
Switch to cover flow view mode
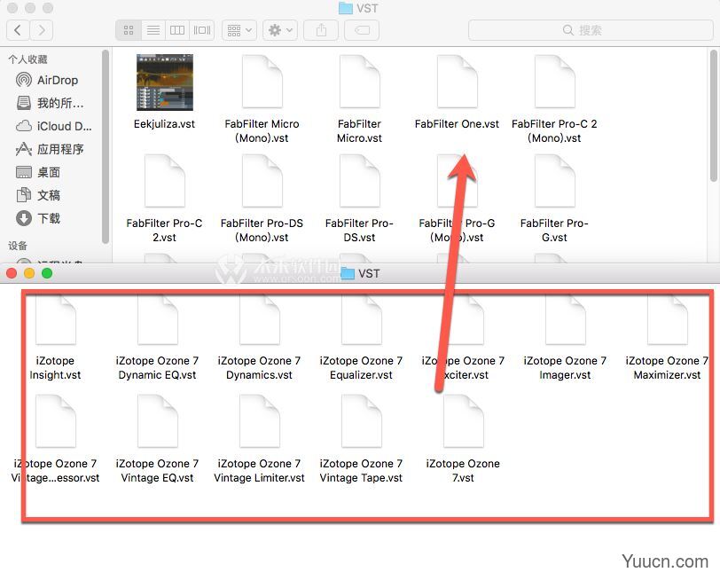(x=202, y=30)
